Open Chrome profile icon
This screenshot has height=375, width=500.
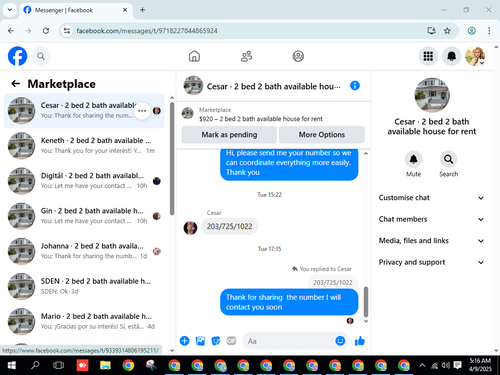pos(471,31)
